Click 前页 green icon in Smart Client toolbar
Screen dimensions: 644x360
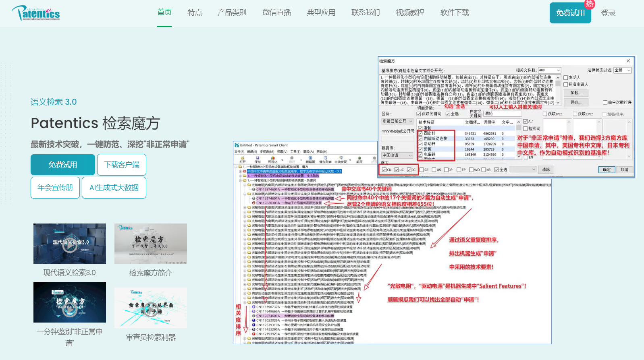pos(359,158)
